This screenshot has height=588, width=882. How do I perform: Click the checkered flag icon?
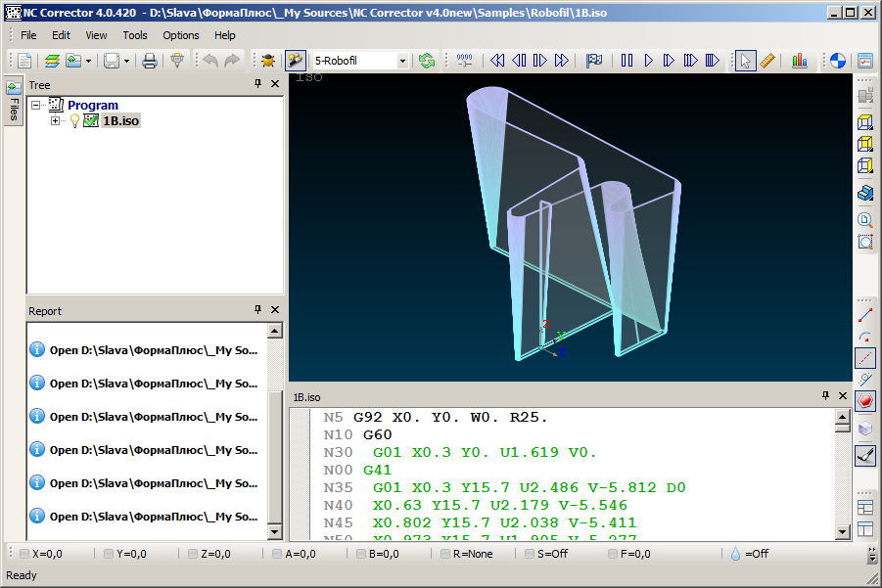(x=594, y=61)
